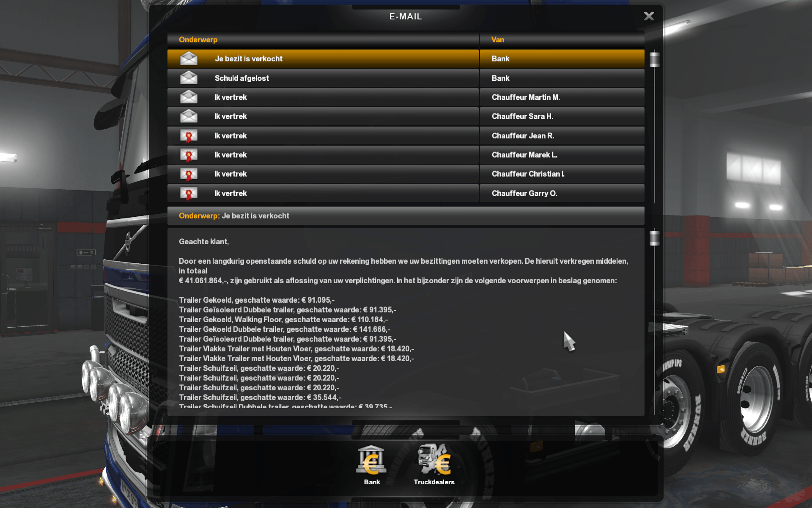The width and height of the screenshot is (812, 508).
Task: Select the 'Schuld afgelost' email from Bank
Action: click(406, 78)
